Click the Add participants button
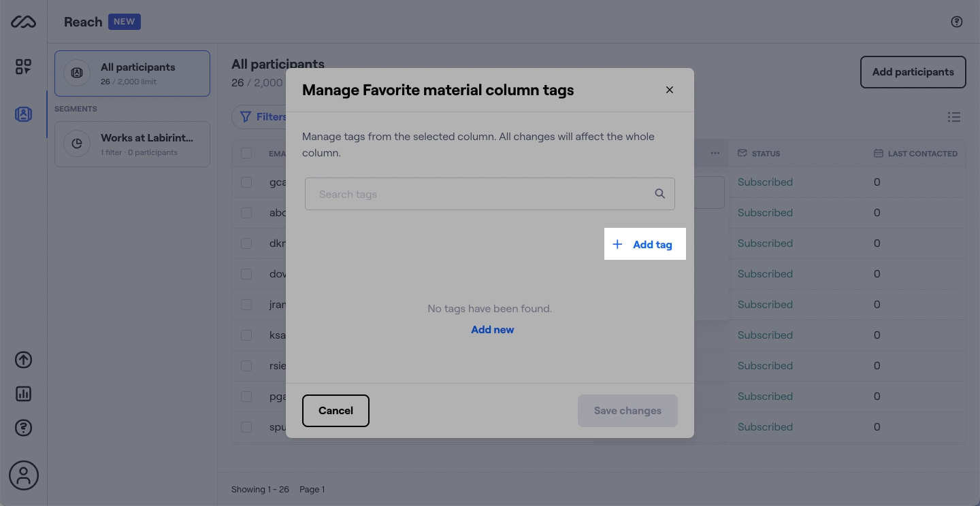This screenshot has width=980, height=506. click(913, 71)
